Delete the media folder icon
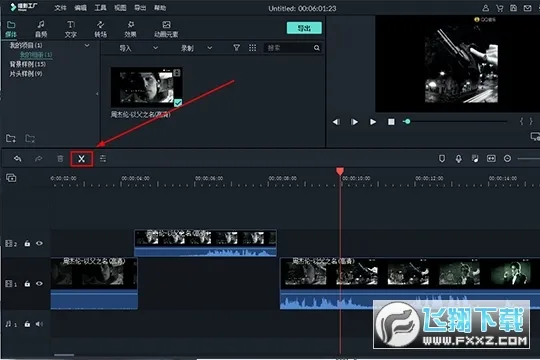This screenshot has width=540, height=360. (x=30, y=138)
